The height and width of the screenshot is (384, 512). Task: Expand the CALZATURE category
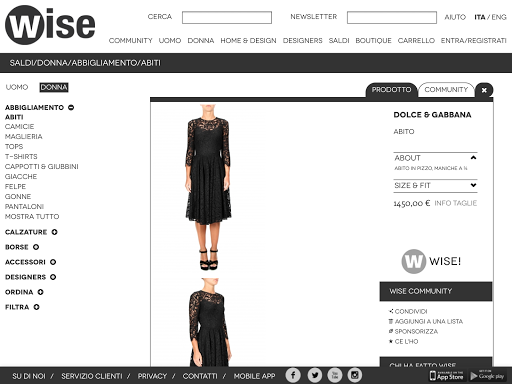54,232
